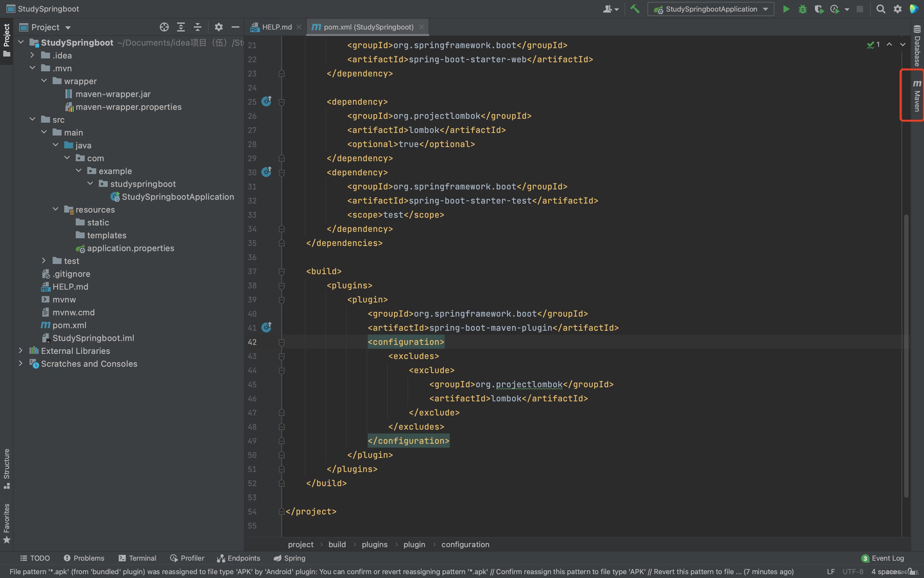The image size is (924, 578).
Task: Go to previous highlighted problem arrow
Action: click(889, 45)
